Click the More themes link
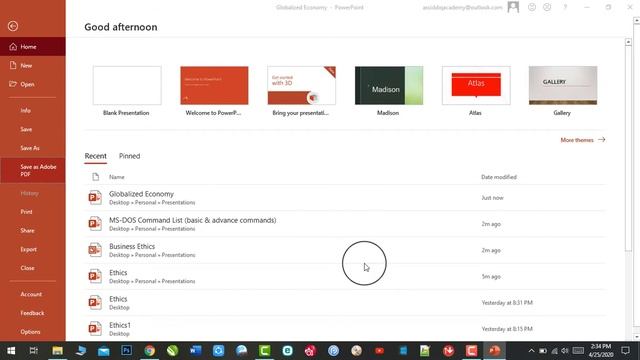The width and height of the screenshot is (640, 360). (x=582, y=140)
